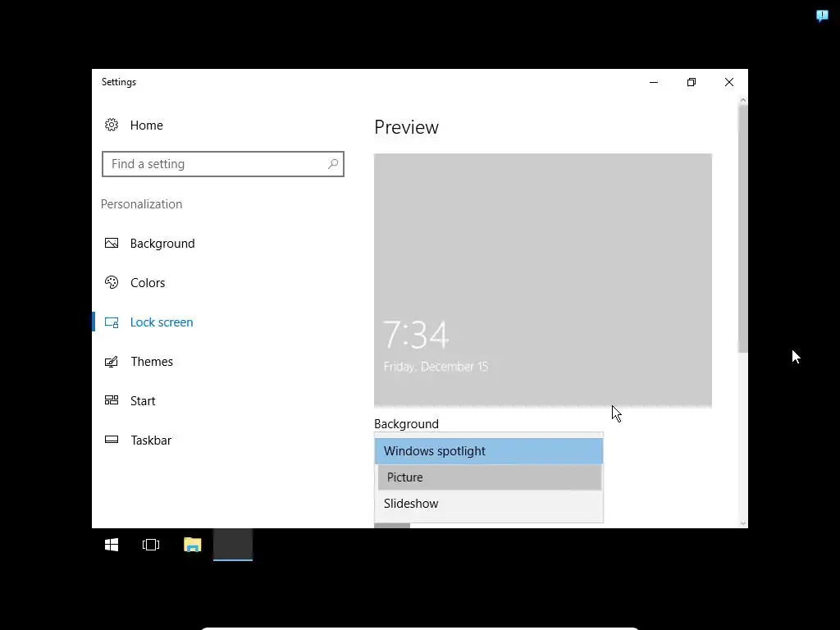This screenshot has height=630, width=840.
Task: Click the active Settings taskbar button
Action: 233,545
